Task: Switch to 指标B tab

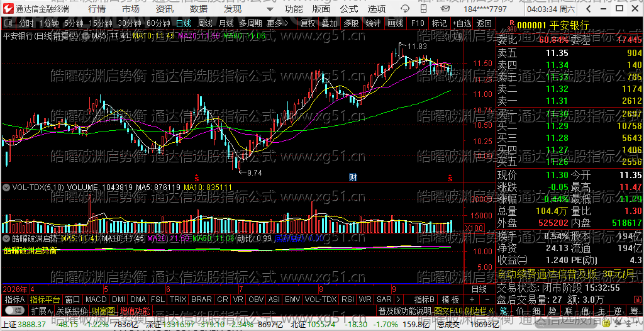Action: click(424, 300)
